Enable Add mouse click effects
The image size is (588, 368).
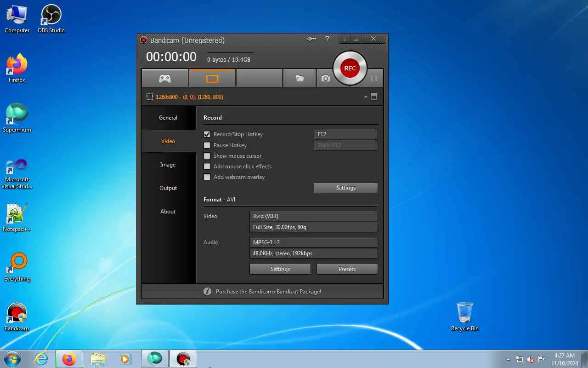[207, 166]
